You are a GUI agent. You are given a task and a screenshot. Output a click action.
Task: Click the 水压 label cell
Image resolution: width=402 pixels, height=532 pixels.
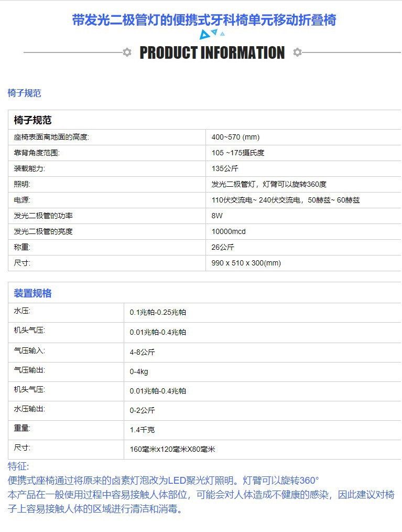click(66, 313)
